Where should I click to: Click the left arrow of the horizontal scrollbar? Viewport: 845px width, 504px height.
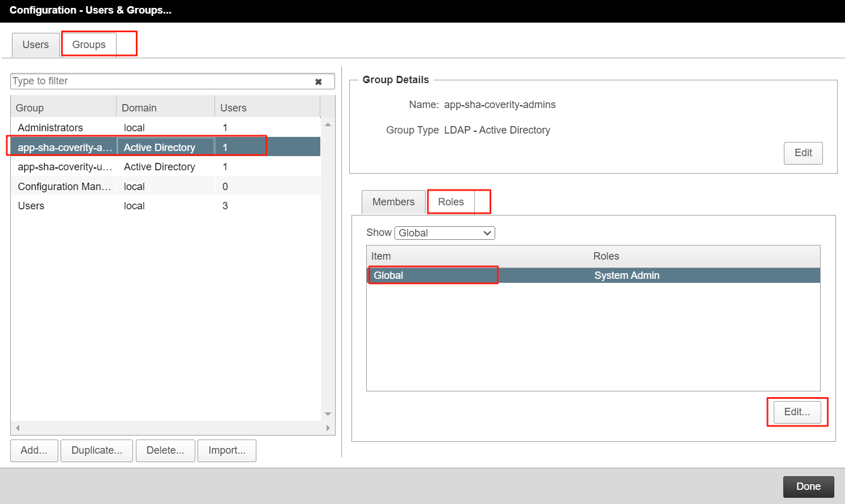click(18, 428)
